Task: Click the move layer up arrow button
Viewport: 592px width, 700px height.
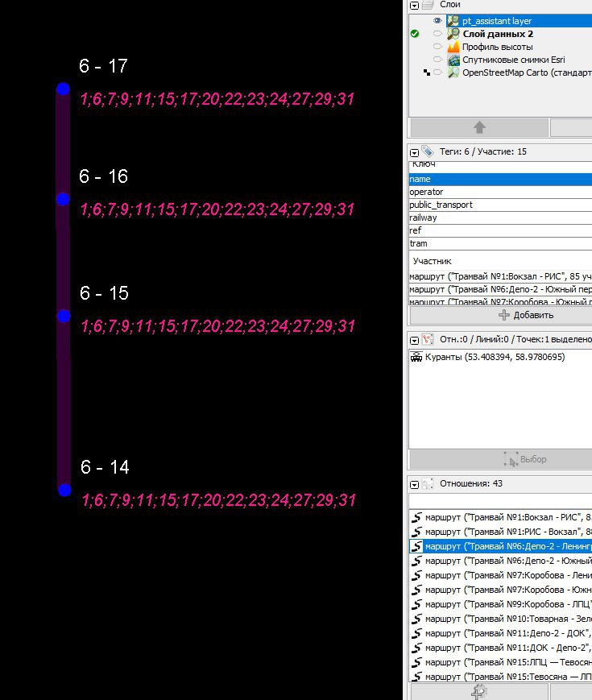Action: (x=478, y=127)
